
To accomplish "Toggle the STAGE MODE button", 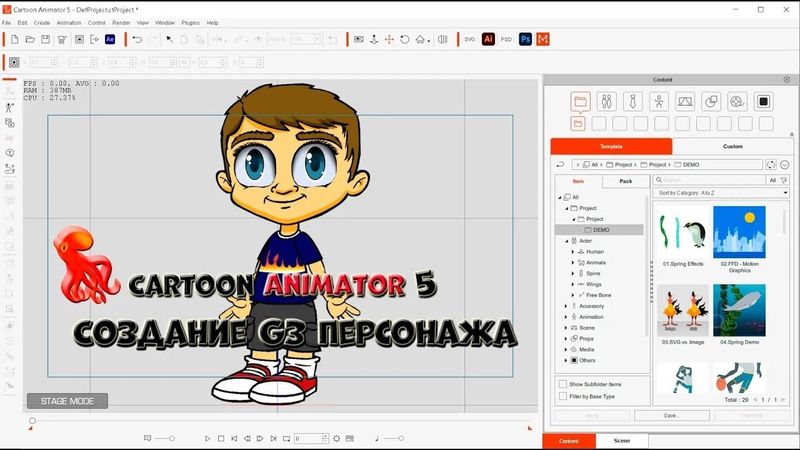I will (67, 401).
